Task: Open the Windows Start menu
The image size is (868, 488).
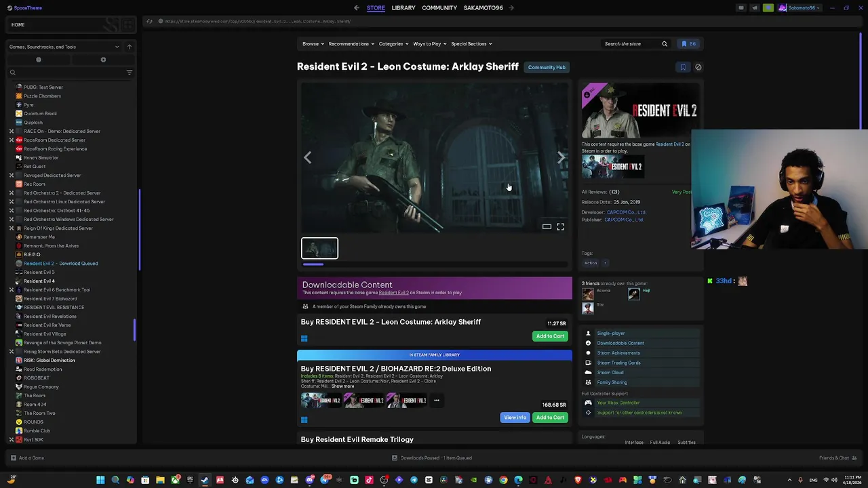Action: coord(100,481)
